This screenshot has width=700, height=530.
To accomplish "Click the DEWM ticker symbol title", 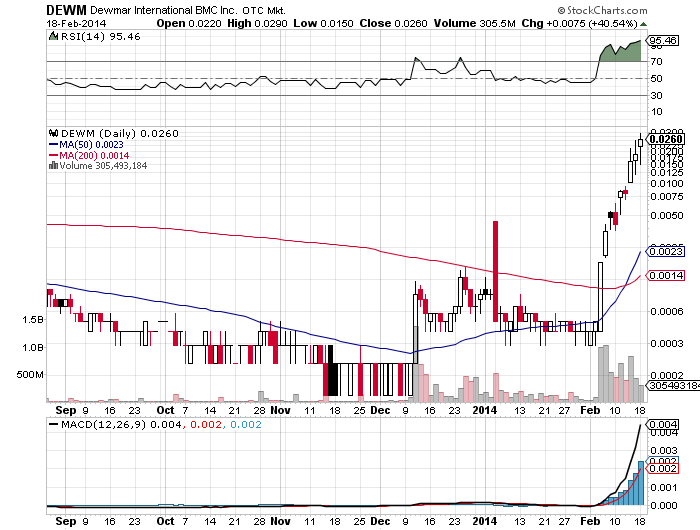I will tap(67, 10).
